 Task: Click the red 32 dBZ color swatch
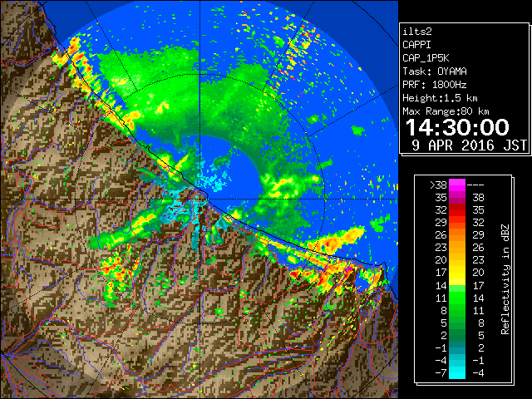click(457, 210)
